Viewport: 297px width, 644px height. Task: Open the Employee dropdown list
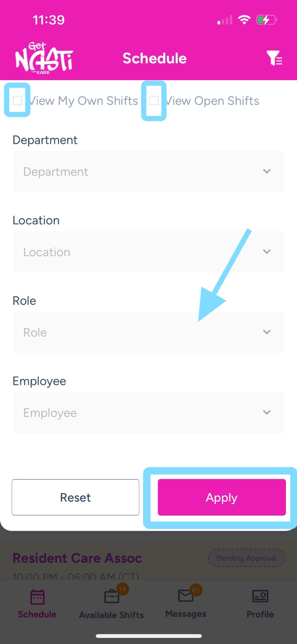coord(149,413)
